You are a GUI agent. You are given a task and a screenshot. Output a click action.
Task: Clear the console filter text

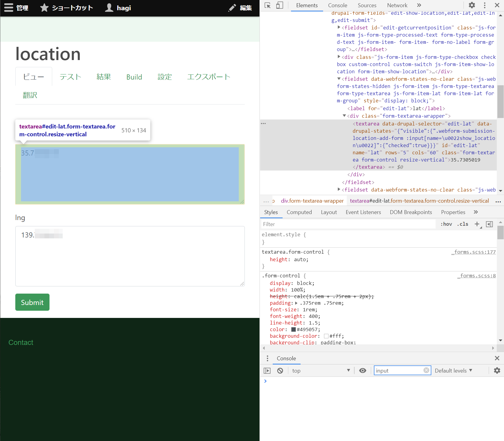coord(426,370)
